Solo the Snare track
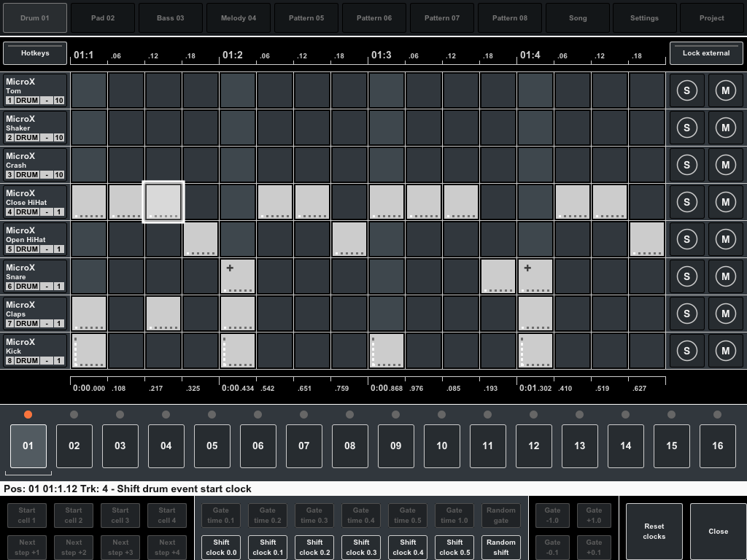Image resolution: width=747 pixels, height=560 pixels. tap(686, 276)
